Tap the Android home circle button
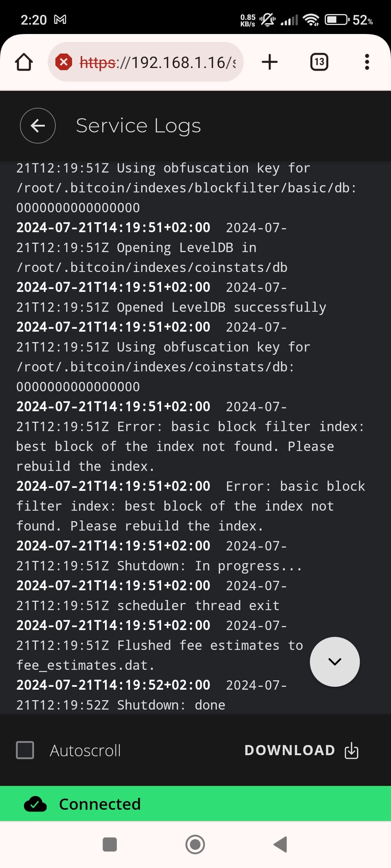This screenshot has height=868, width=391. [x=195, y=844]
